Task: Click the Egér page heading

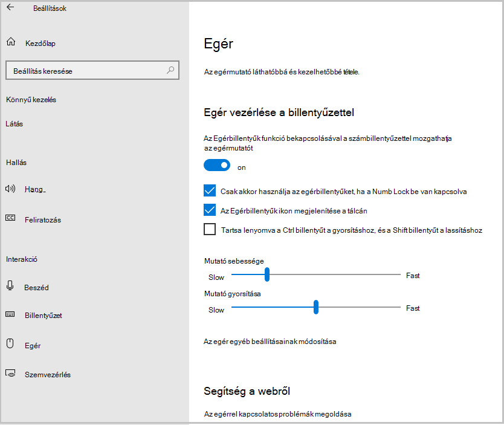Action: coord(219,44)
